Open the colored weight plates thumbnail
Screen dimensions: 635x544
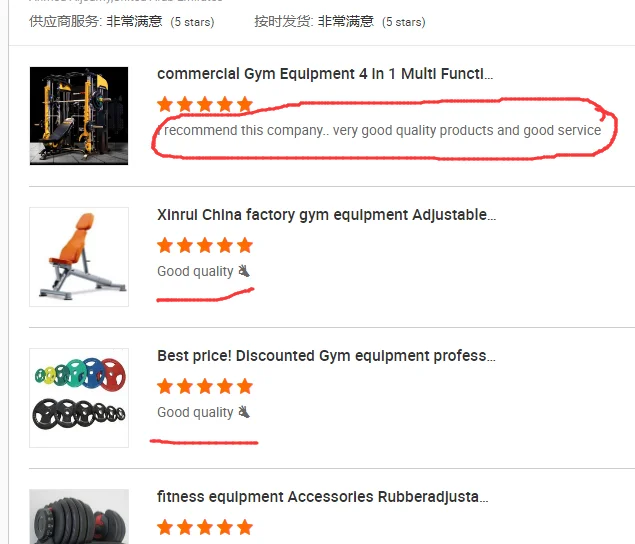[x=79, y=398]
